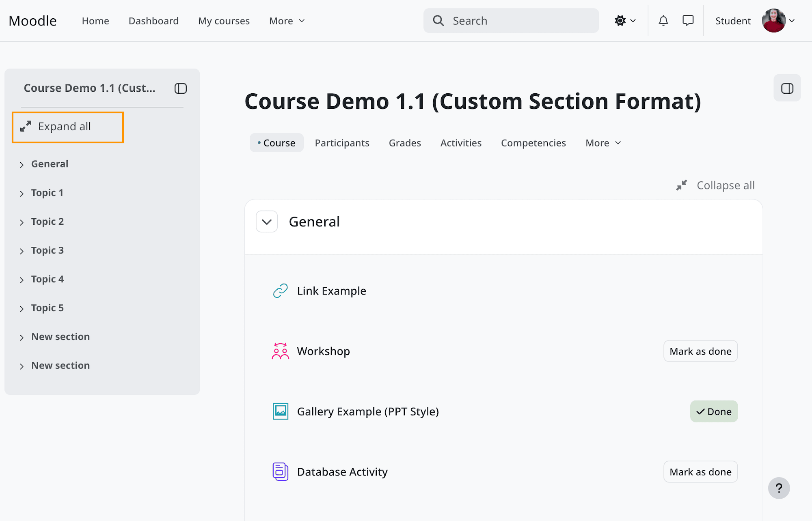Click into the Search input field
The width and height of the screenshot is (812, 521).
tap(511, 21)
